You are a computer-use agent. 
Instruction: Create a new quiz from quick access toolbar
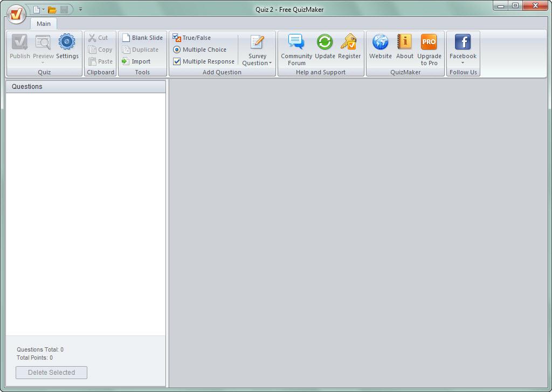pyautogui.click(x=36, y=10)
